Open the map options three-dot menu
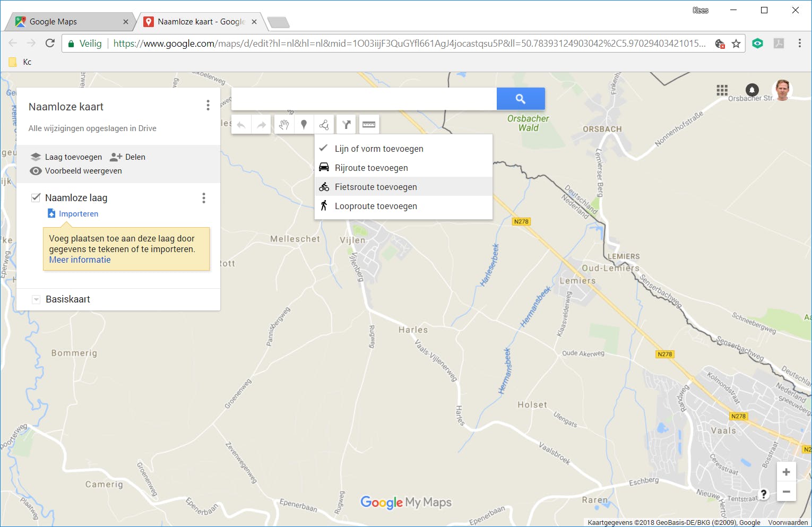Viewport: 812px width, 527px height. 208,106
